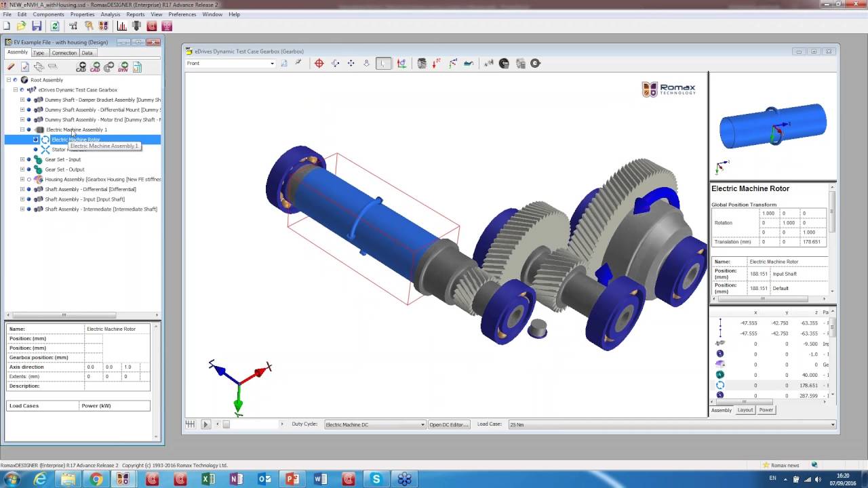Toggle visibility dot of Gear Set - Input
This screenshot has height=488, width=868.
28,159
